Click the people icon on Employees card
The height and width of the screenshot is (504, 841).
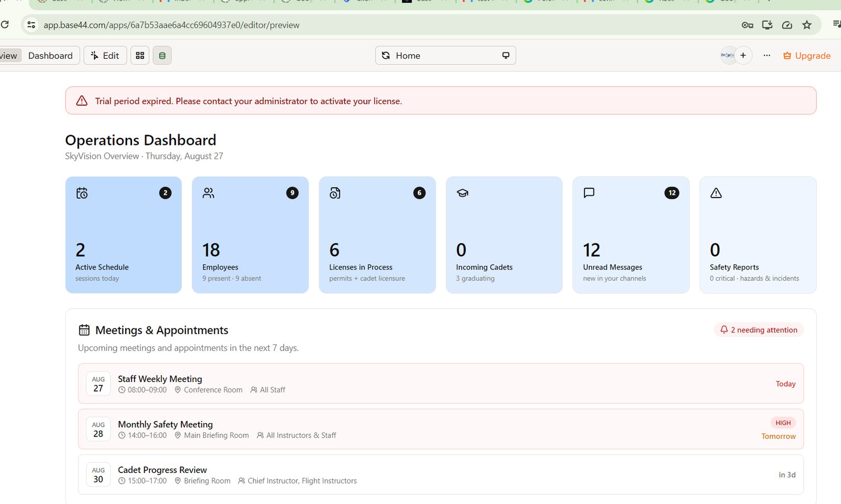(209, 193)
